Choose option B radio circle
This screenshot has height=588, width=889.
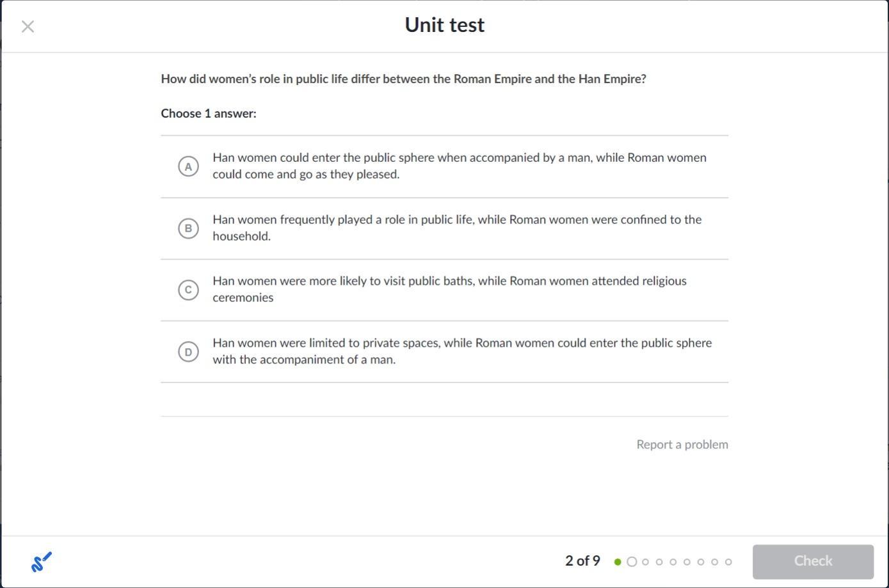(x=188, y=228)
